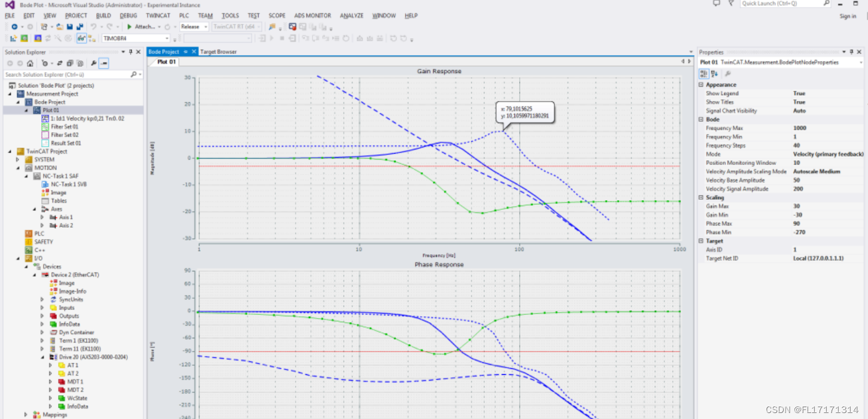The image size is (868, 419).
Task: Click the Sign in link
Action: point(848,16)
